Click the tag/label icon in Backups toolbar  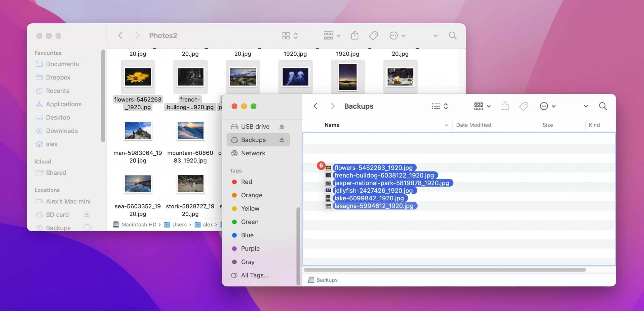coord(525,106)
